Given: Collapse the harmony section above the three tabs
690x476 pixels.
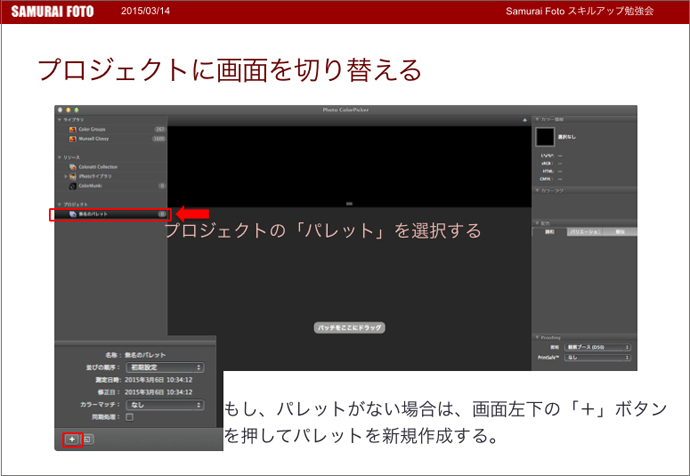Looking at the screenshot, I should (537, 223).
